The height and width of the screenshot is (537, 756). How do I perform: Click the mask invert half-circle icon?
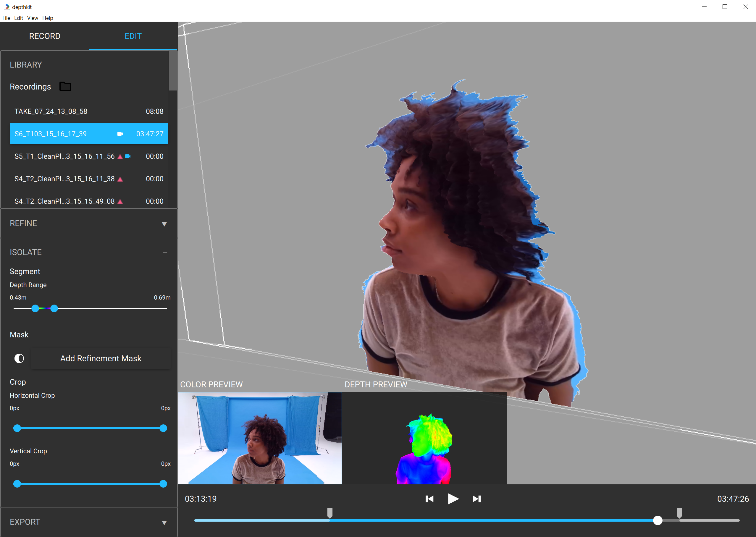click(x=19, y=358)
